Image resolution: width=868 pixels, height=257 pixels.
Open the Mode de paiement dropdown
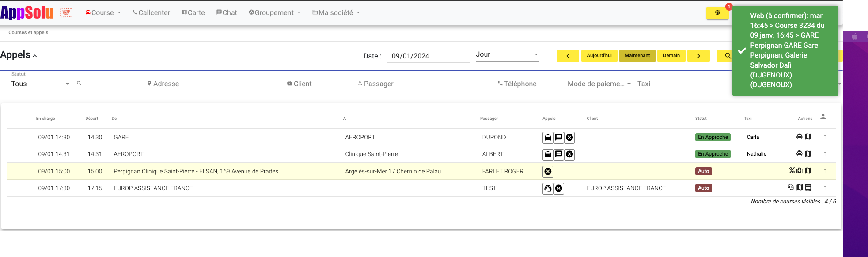[x=599, y=84]
